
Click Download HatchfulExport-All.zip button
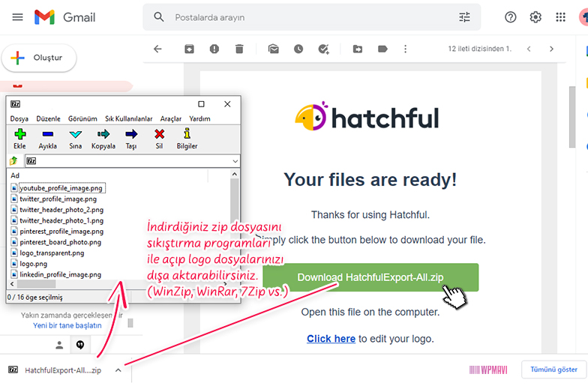[370, 277]
